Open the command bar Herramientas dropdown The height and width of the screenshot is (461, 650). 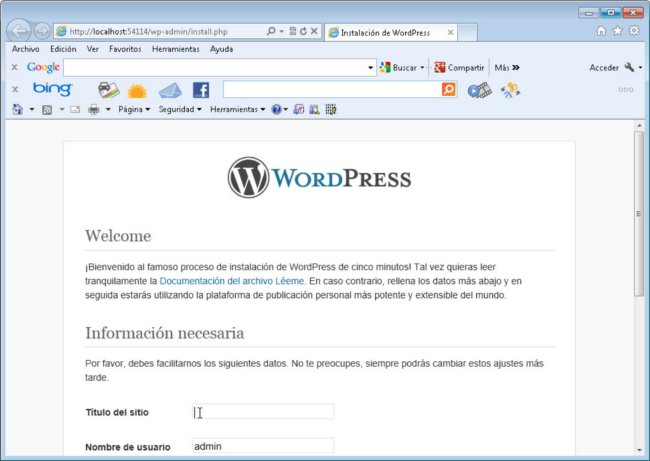[x=238, y=109]
